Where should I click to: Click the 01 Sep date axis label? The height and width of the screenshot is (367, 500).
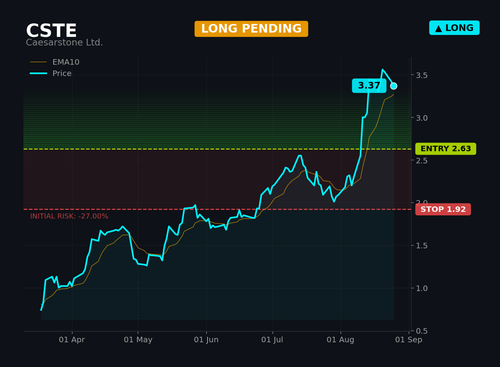409,340
